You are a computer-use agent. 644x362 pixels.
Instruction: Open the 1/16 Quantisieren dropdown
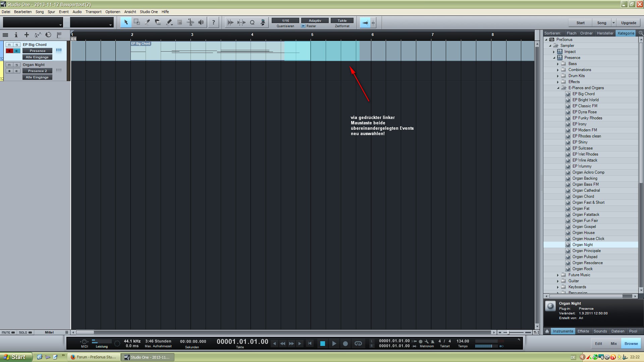click(x=285, y=20)
